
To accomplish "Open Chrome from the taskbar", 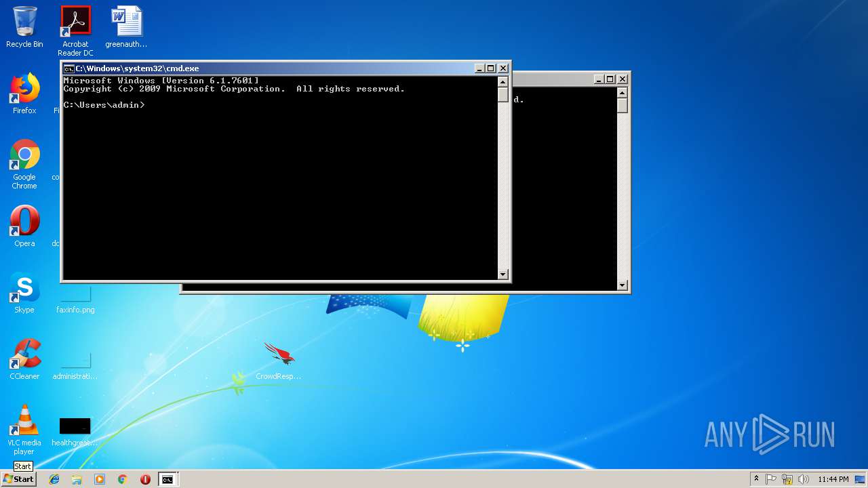I will 123,479.
